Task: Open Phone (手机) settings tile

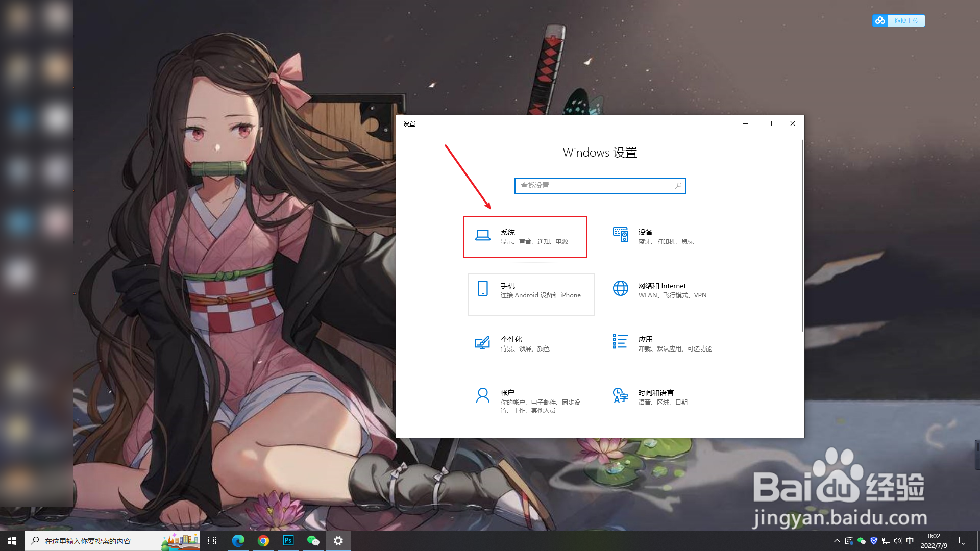Action: click(531, 294)
